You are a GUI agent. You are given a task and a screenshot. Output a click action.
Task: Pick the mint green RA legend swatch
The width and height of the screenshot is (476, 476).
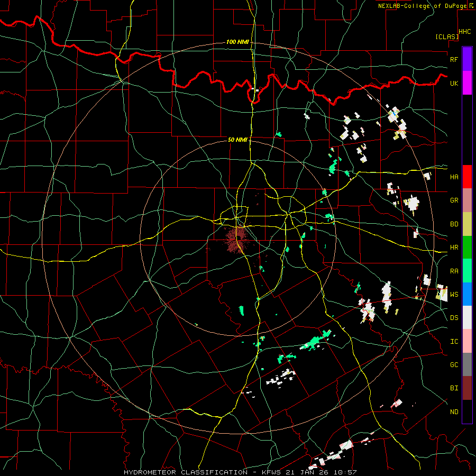(x=467, y=271)
